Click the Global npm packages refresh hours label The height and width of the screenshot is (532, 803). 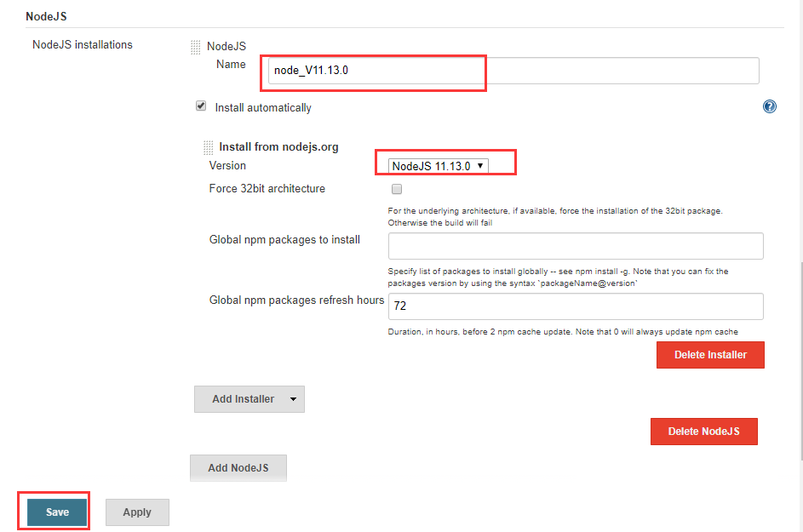pos(296,300)
